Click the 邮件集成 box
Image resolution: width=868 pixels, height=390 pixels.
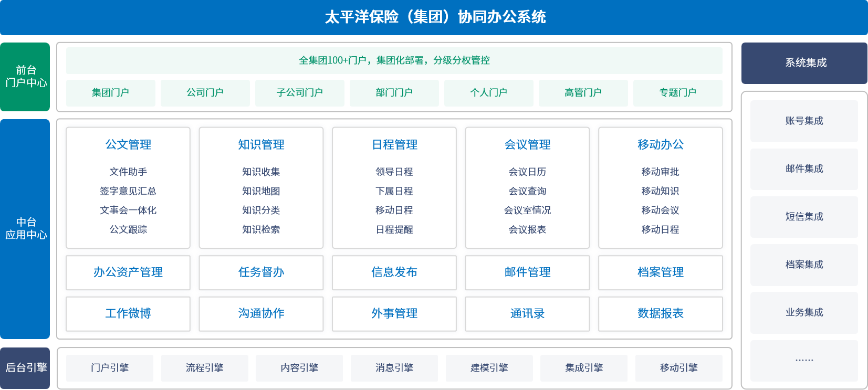804,169
